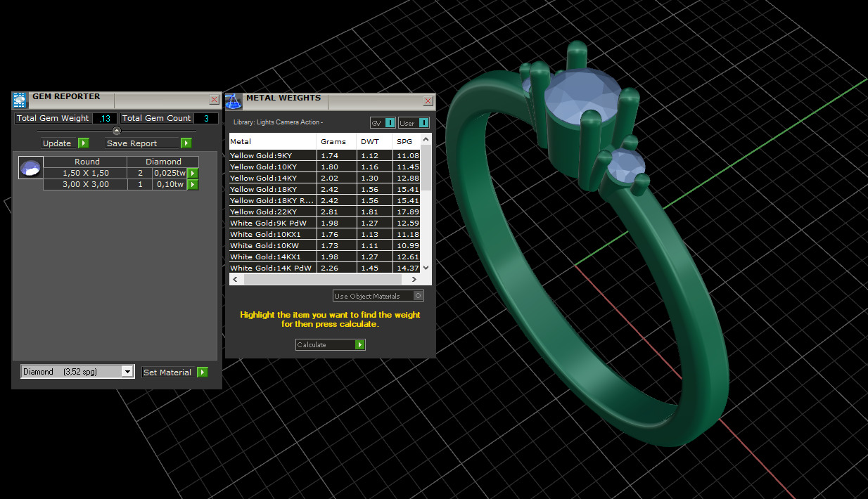This screenshot has width=868, height=499.
Task: Toggle the User library switch
Action: [414, 123]
